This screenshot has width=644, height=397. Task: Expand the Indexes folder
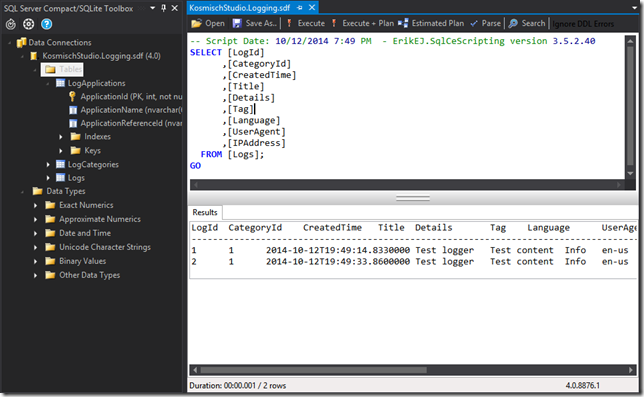(x=61, y=137)
